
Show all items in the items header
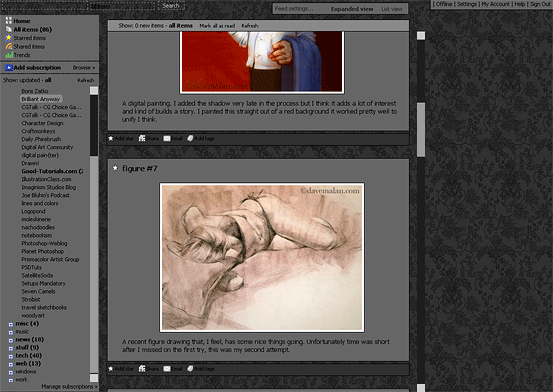pyautogui.click(x=180, y=25)
